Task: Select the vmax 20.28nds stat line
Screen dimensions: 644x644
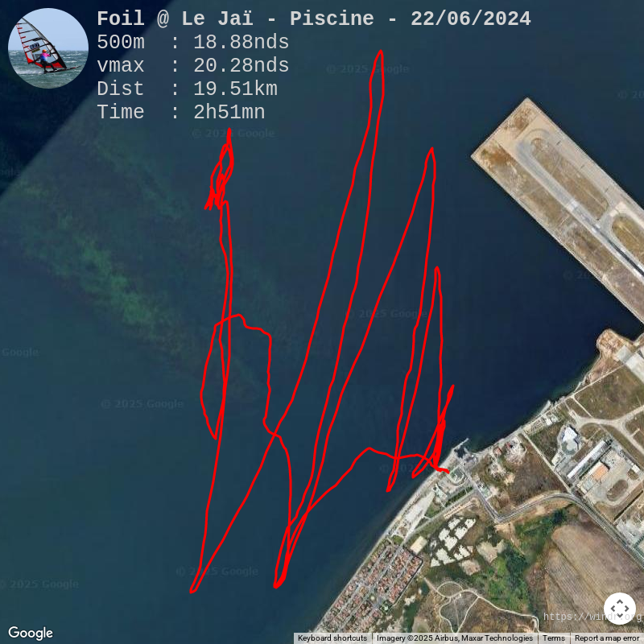Action: point(193,66)
